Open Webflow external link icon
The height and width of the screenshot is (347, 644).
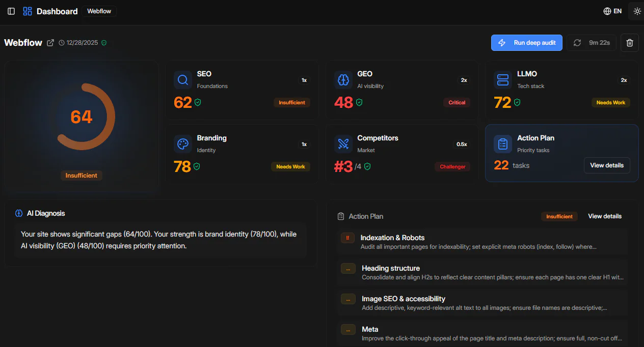50,43
